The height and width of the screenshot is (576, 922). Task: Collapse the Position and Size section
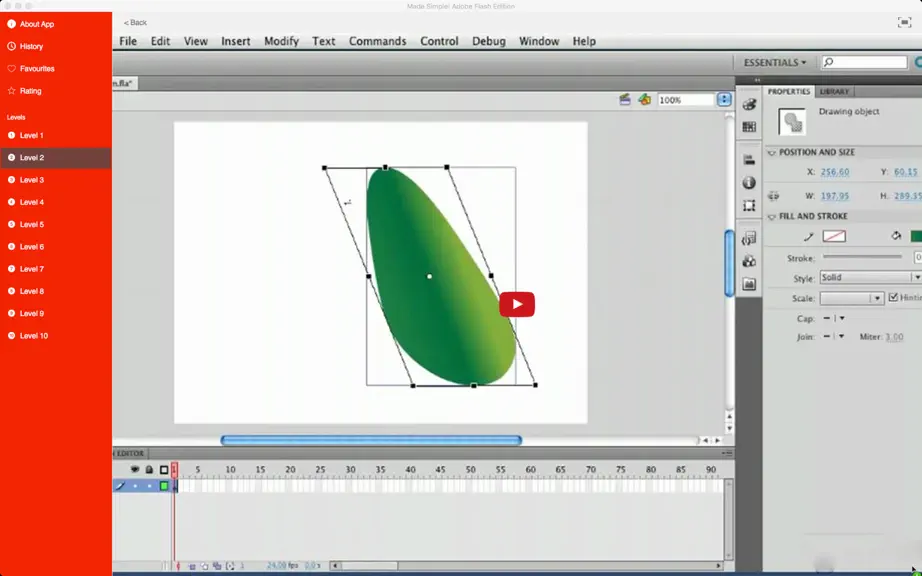point(772,153)
